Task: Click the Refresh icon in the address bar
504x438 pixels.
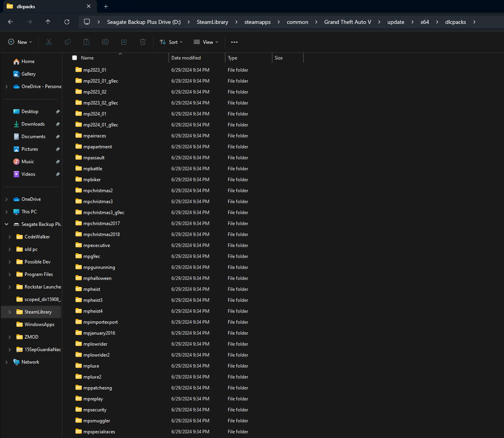Action: coord(67,22)
